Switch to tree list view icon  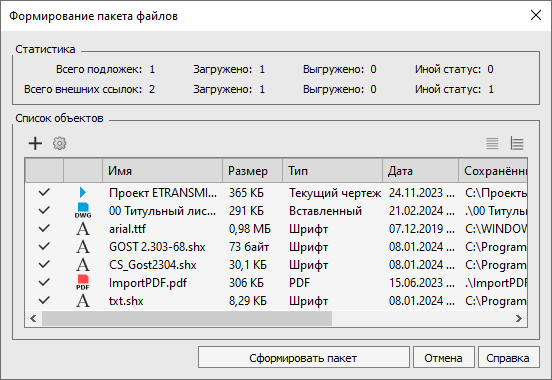coord(517,143)
